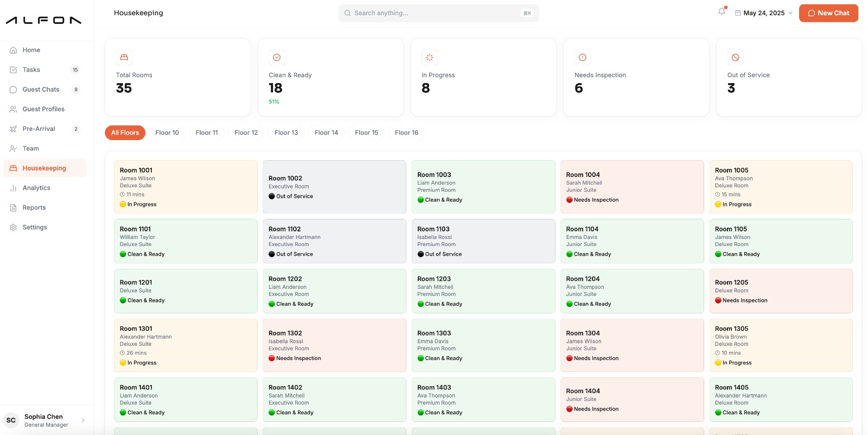Click the Settings gear icon
Screen dimensions: 868x435
pyautogui.click(x=13, y=228)
